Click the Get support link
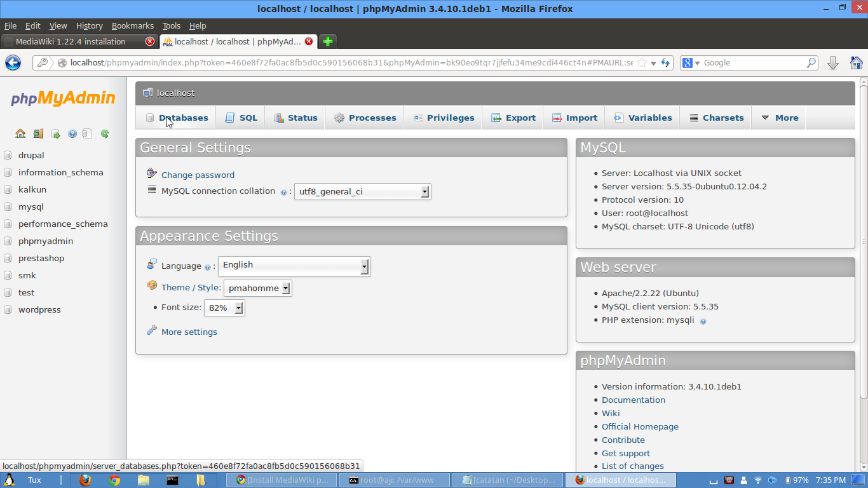The width and height of the screenshot is (868, 488). (626, 453)
